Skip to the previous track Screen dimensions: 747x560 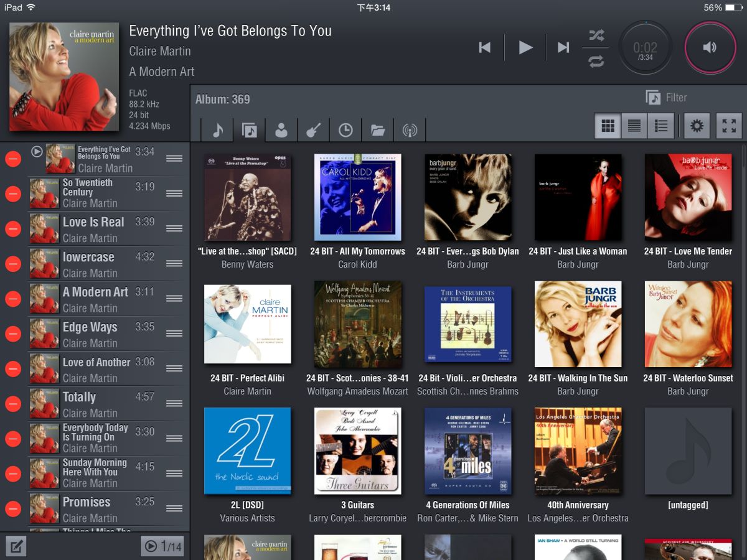(x=485, y=47)
